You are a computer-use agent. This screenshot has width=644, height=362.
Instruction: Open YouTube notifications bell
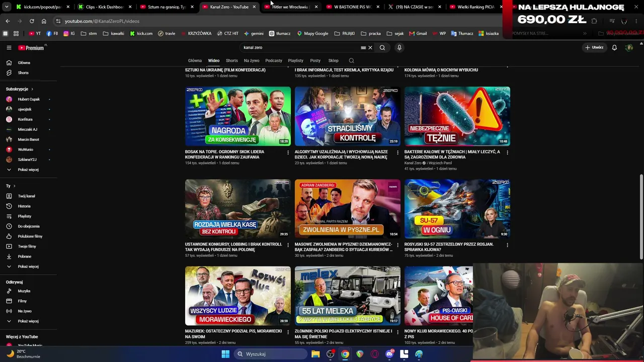coord(614,48)
